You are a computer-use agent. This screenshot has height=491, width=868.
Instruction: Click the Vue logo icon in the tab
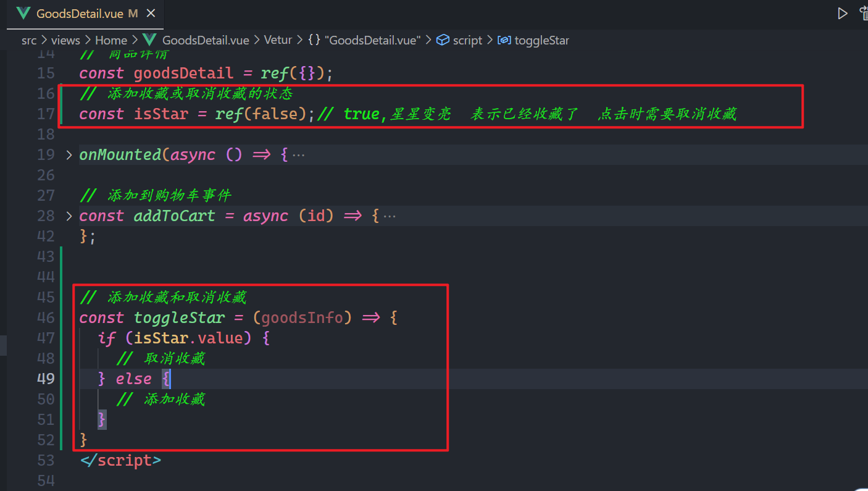coord(23,14)
